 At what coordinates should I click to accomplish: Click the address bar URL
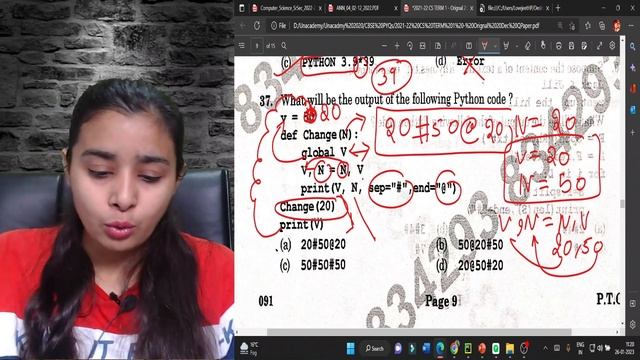[x=416, y=26]
